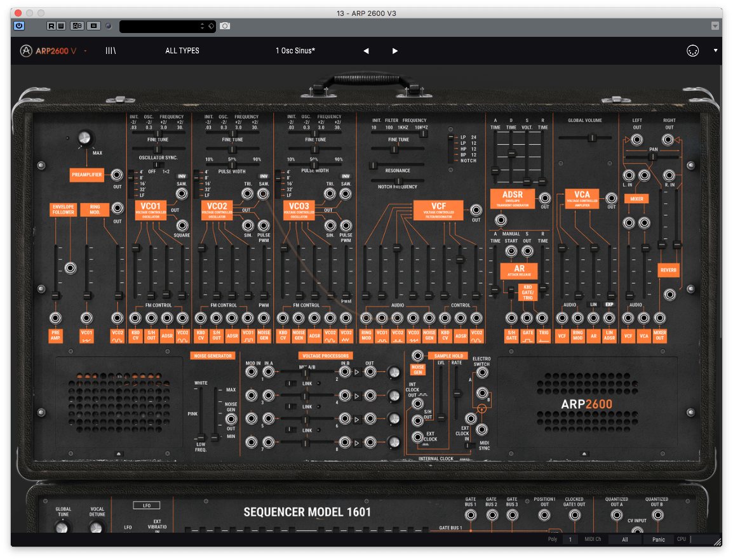Open the ALL TYPES preset filter

[182, 51]
